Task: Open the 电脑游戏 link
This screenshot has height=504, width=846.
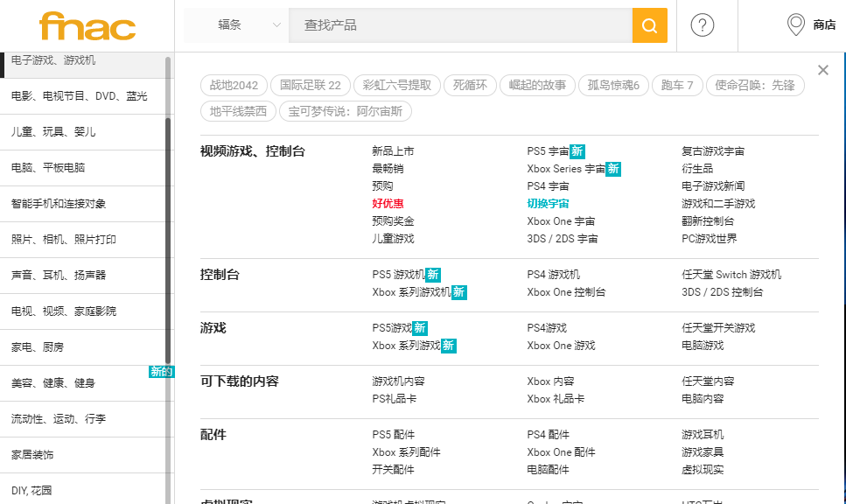Action: pos(703,346)
